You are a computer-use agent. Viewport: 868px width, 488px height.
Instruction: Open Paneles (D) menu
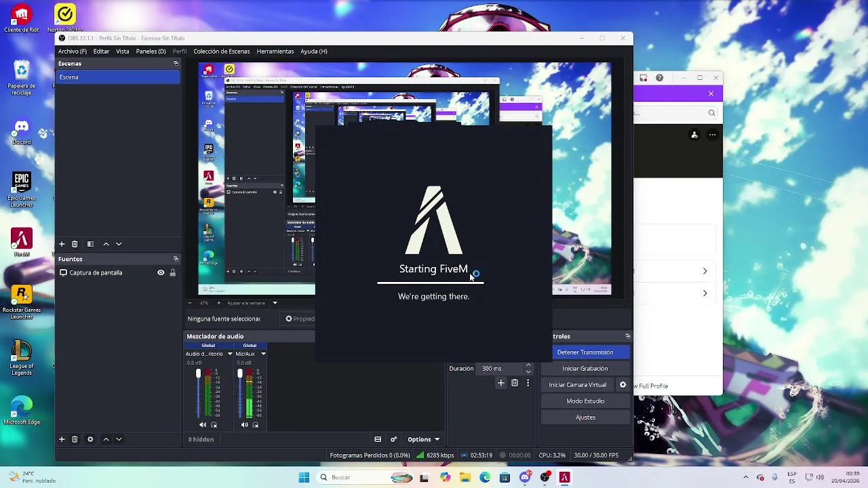151,52
